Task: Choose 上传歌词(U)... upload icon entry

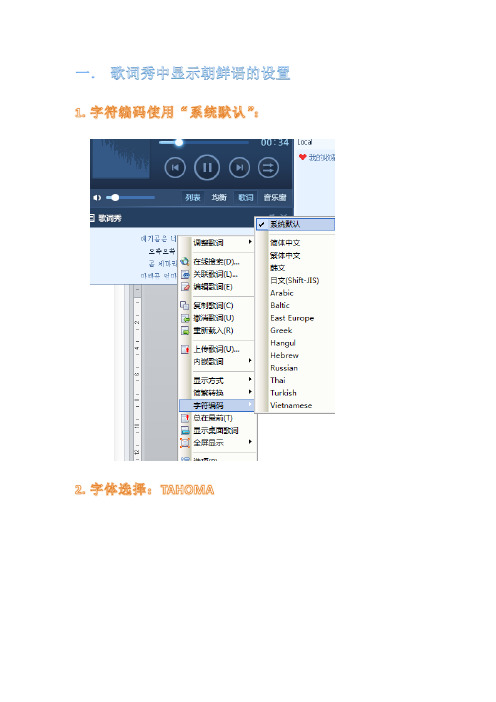Action: 217,349
